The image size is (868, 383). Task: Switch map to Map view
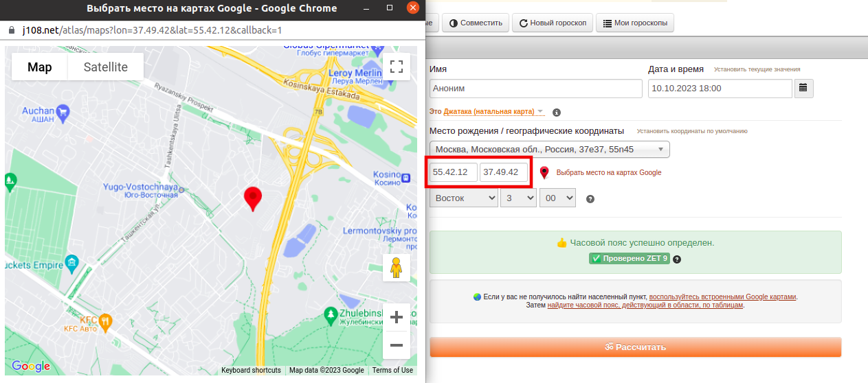[x=40, y=67]
